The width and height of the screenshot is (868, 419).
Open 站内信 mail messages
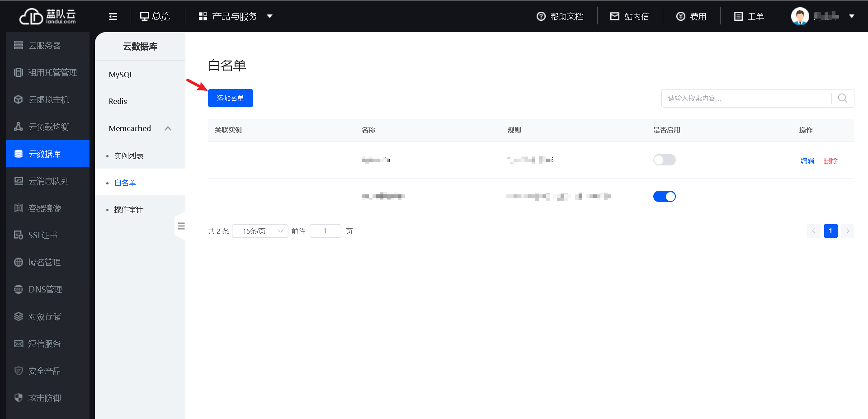coord(629,17)
